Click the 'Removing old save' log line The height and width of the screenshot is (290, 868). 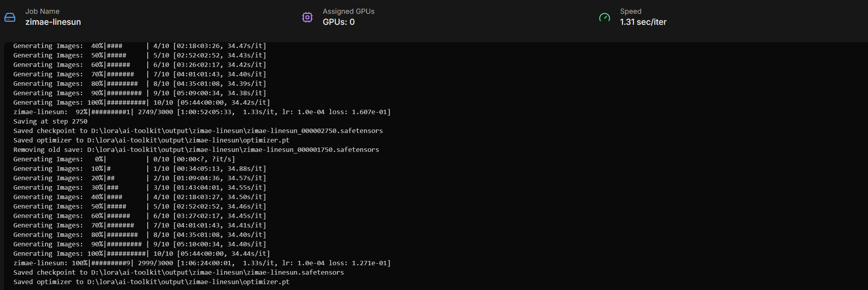pos(196,150)
